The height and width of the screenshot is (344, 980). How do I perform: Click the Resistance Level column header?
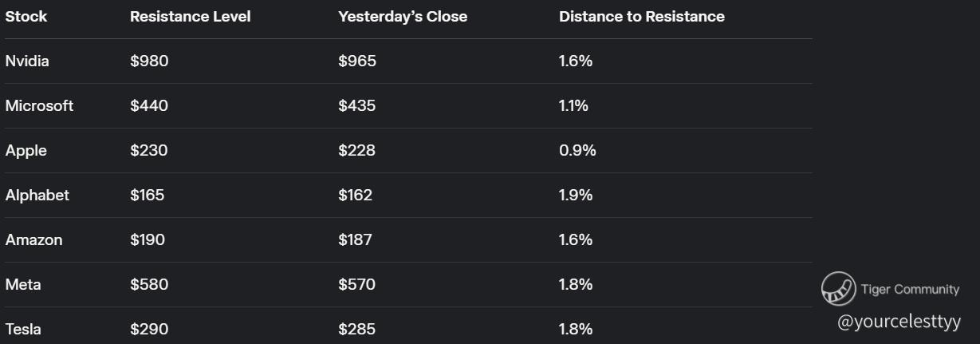pos(191,17)
